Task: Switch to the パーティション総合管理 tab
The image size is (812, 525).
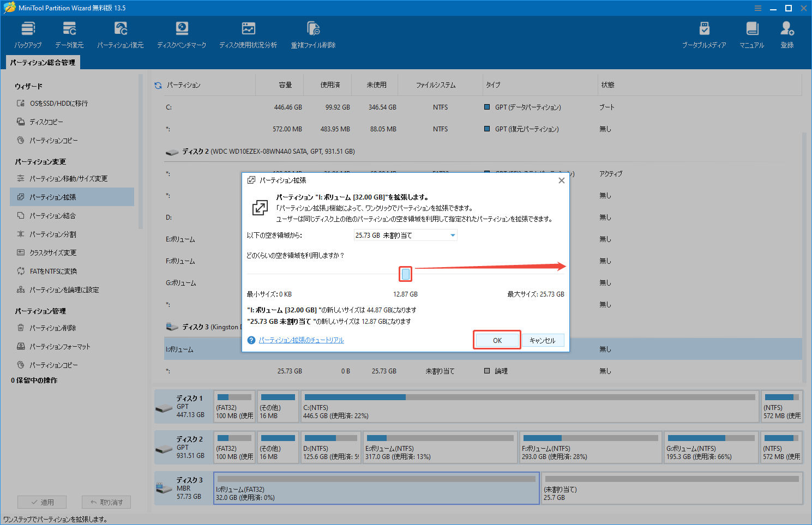Action: pyautogui.click(x=42, y=62)
